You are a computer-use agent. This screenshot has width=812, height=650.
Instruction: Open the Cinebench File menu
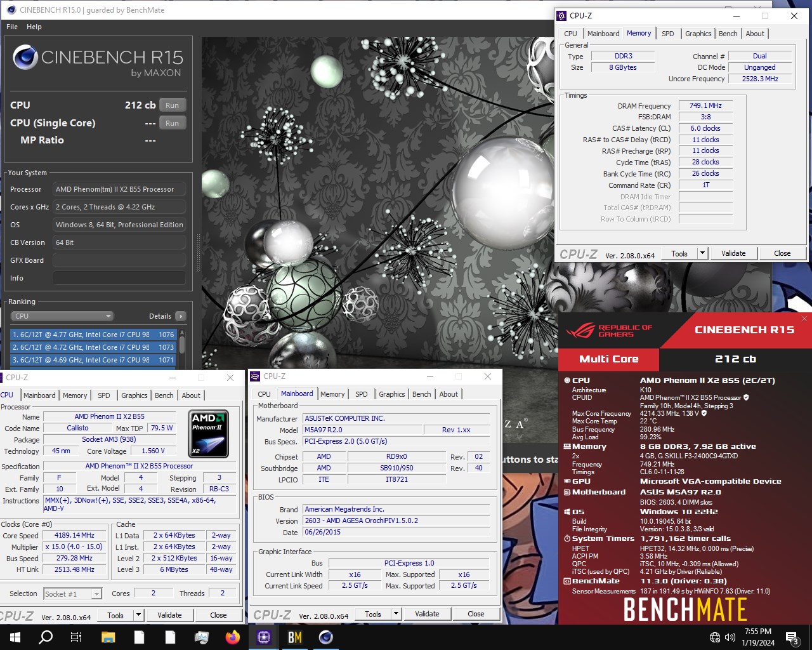12,27
